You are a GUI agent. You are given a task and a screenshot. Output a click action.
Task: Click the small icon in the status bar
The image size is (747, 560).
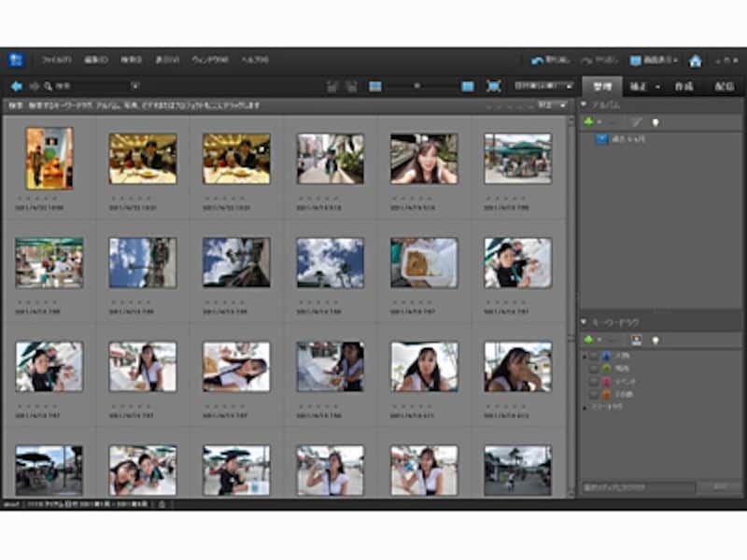(162, 504)
